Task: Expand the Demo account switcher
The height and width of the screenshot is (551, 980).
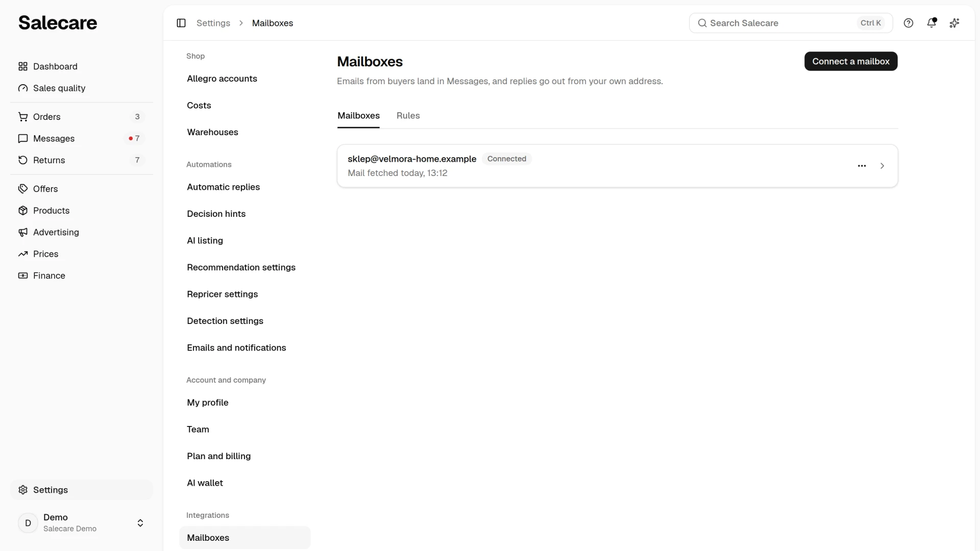Action: [x=82, y=523]
